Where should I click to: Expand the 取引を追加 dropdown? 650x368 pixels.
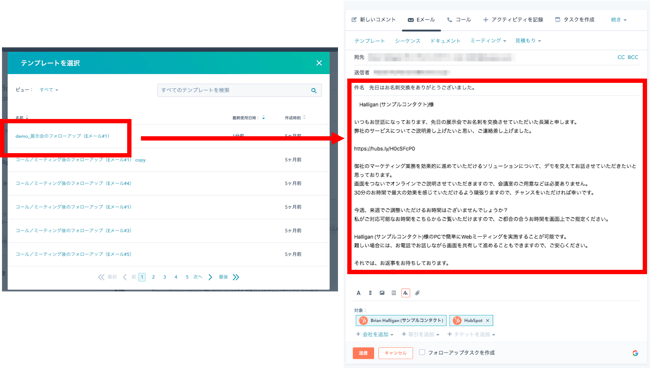click(420, 334)
